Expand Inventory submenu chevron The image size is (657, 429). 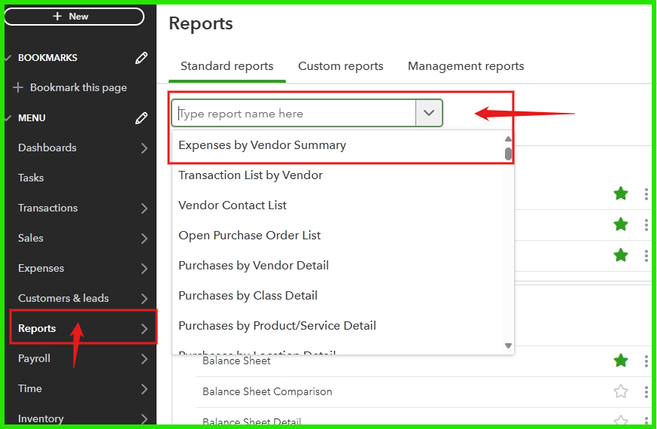(144, 419)
